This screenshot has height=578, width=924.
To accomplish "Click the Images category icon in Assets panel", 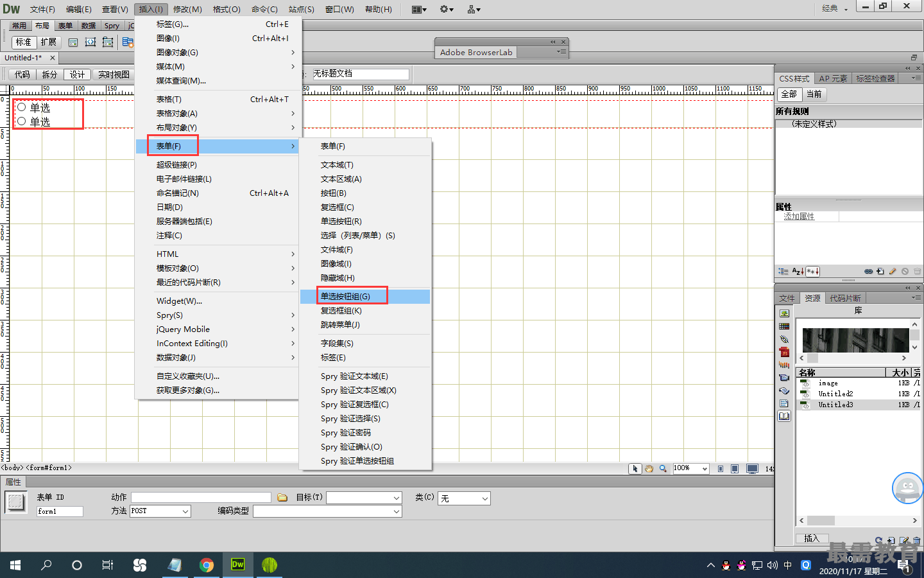I will (784, 313).
